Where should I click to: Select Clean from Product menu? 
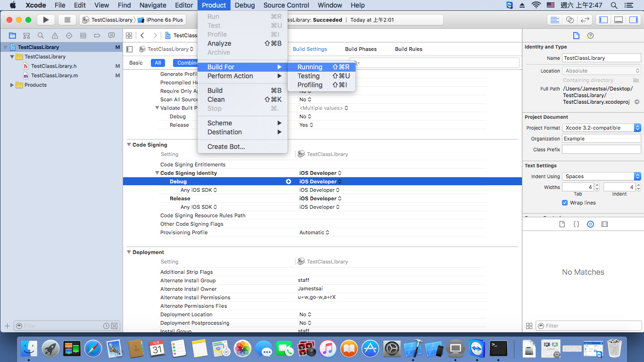[x=242, y=99]
